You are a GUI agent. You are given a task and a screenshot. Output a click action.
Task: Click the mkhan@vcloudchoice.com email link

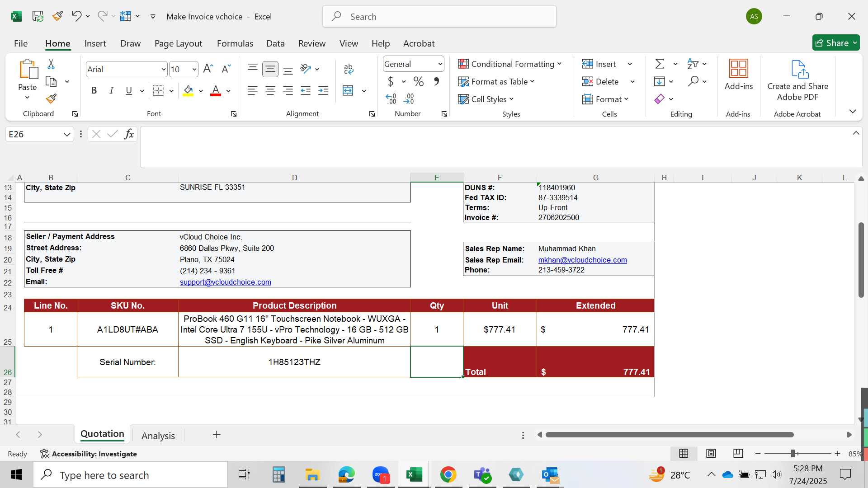pyautogui.click(x=582, y=260)
